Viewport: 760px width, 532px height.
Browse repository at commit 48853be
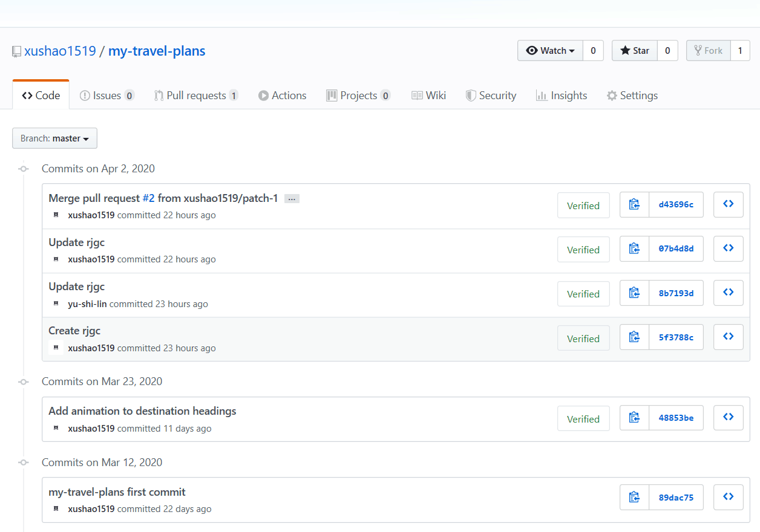tap(729, 418)
